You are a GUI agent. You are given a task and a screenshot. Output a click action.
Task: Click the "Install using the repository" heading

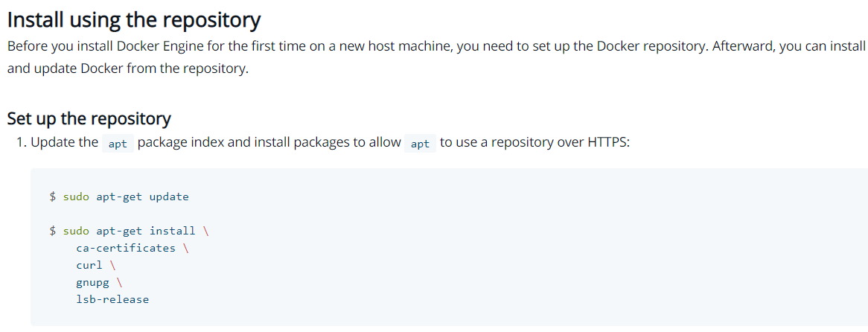pyautogui.click(x=134, y=19)
